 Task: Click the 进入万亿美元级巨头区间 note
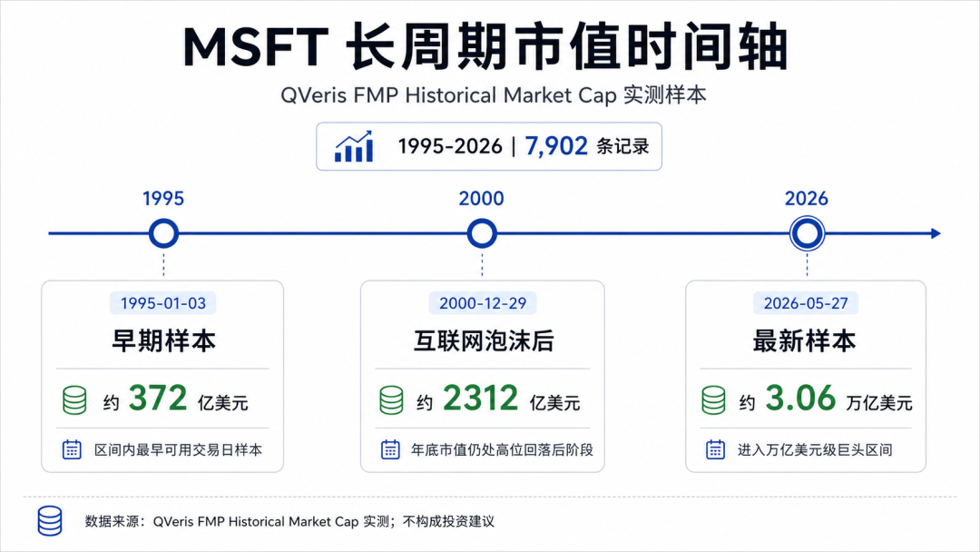pyautogui.click(x=815, y=450)
